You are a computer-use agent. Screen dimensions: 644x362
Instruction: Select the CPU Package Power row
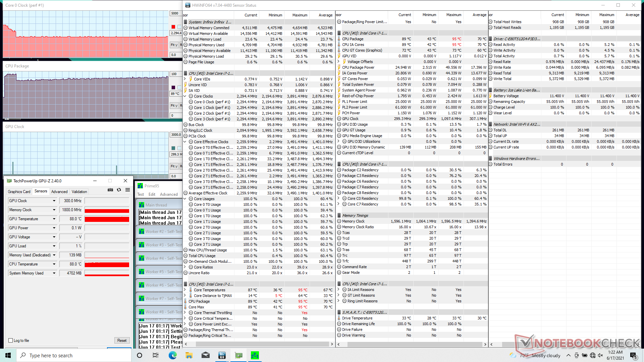click(412, 67)
